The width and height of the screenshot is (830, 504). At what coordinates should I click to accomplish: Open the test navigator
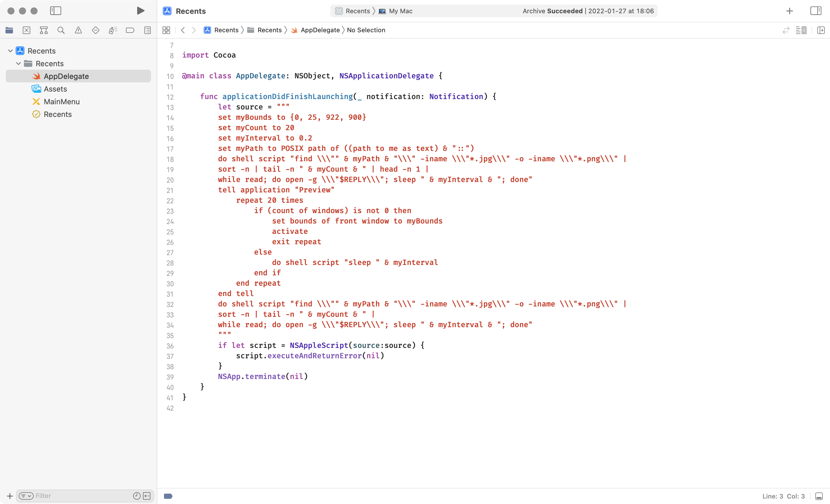[x=96, y=30]
